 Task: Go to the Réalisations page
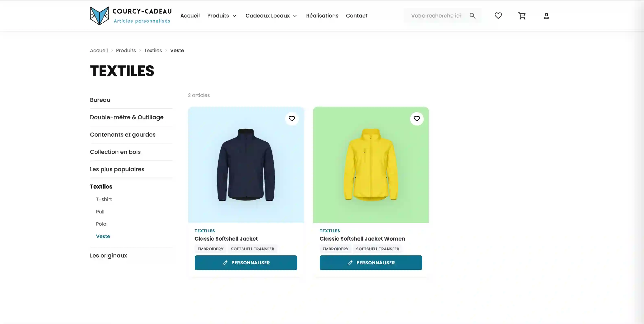322,16
